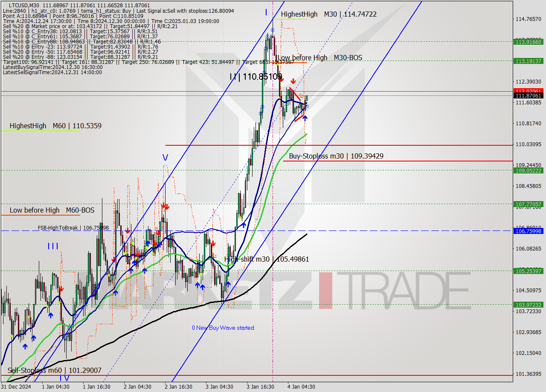Click the LatestBuySignalTime text

click(x=52, y=67)
